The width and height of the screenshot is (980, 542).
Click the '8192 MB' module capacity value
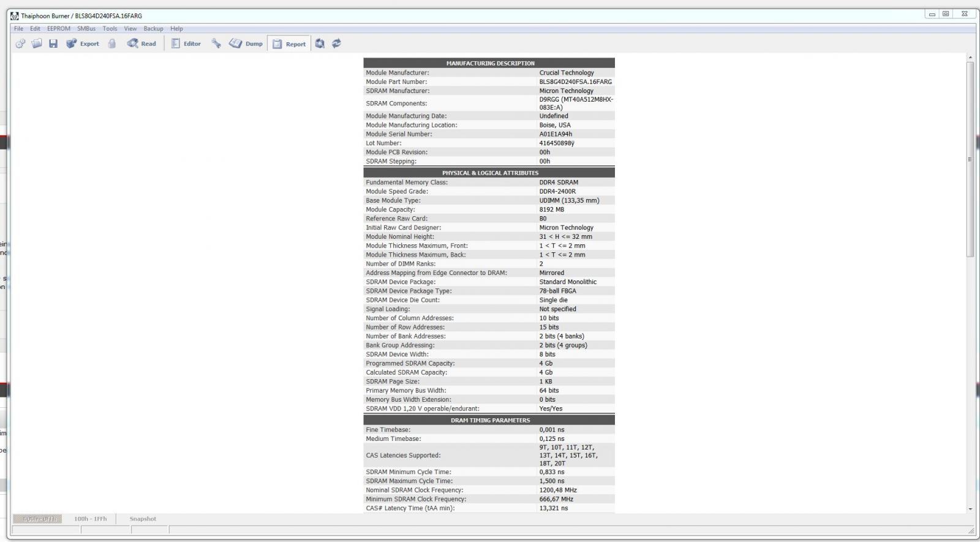point(552,209)
